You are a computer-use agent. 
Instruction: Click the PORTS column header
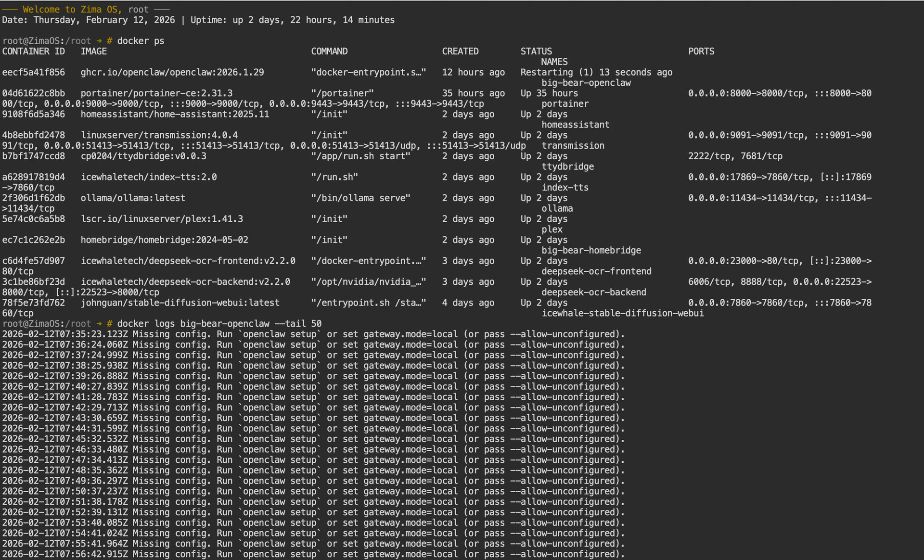tap(701, 51)
